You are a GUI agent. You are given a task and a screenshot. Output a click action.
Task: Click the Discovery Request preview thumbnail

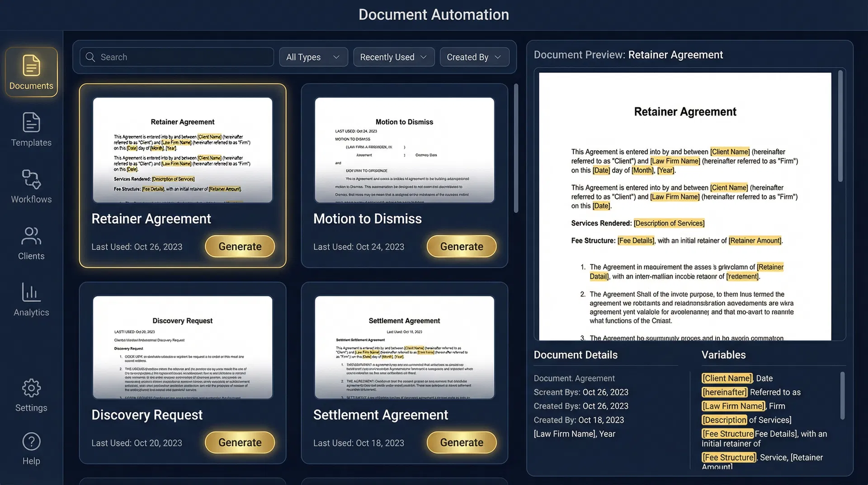pos(182,347)
